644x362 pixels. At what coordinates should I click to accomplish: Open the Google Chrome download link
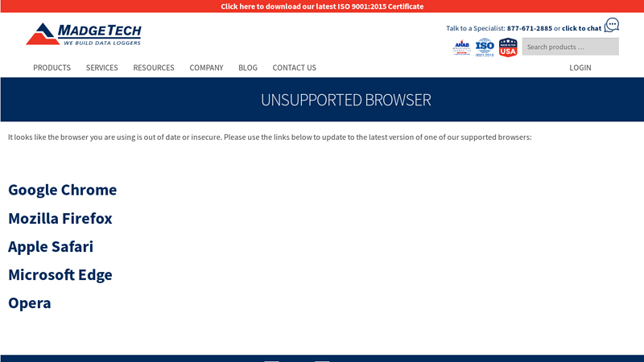click(63, 190)
